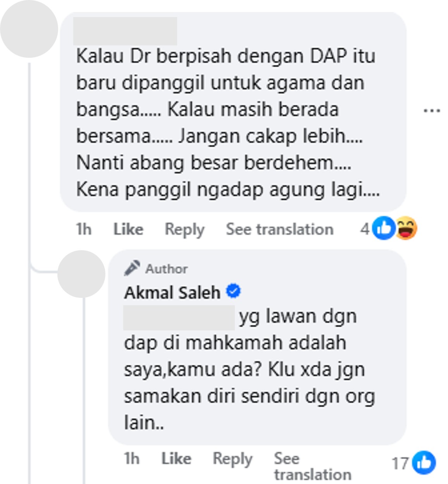The width and height of the screenshot is (448, 484).
Task: Reply to the first comment
Action: pyautogui.click(x=184, y=229)
